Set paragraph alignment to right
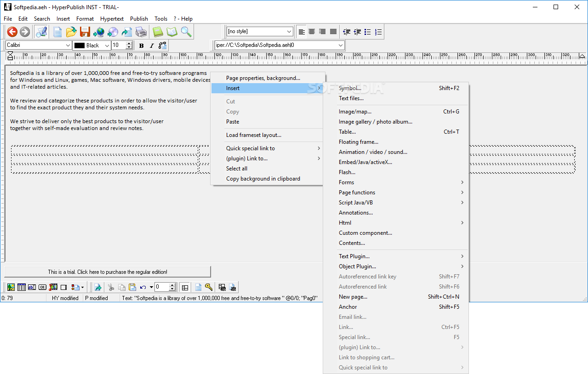The width and height of the screenshot is (588, 374). point(323,32)
